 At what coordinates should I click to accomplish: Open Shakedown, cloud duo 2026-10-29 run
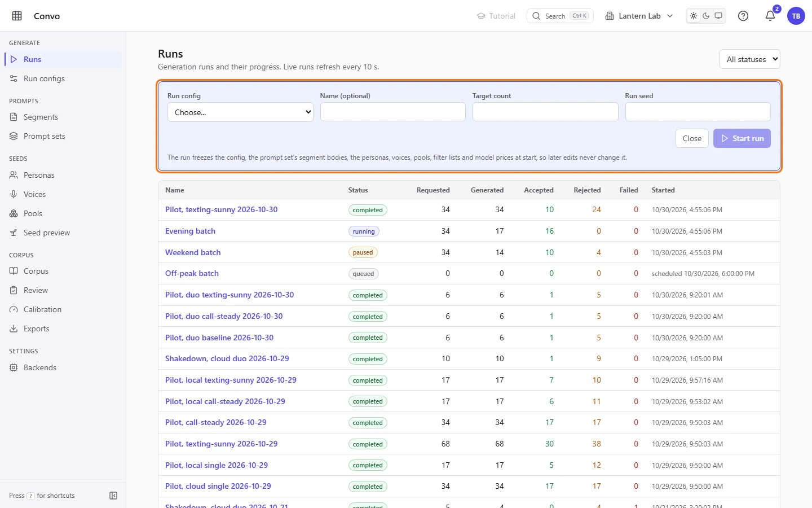(x=227, y=358)
